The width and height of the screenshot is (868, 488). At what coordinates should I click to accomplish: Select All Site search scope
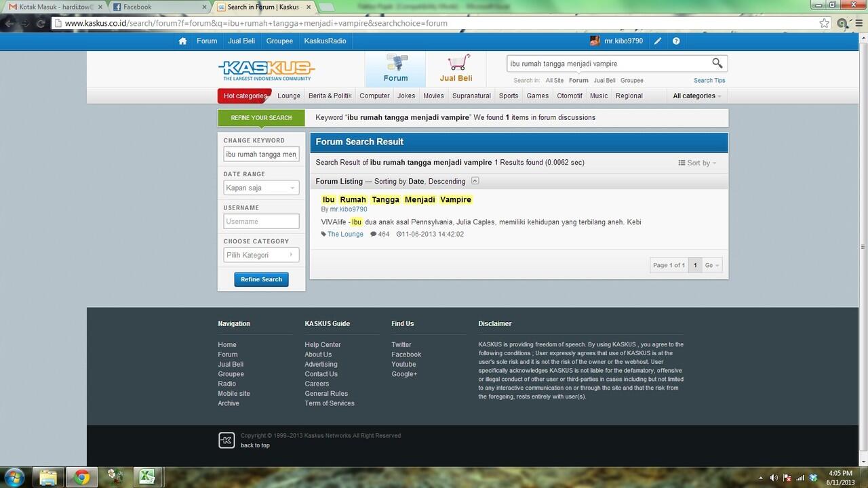[554, 81]
